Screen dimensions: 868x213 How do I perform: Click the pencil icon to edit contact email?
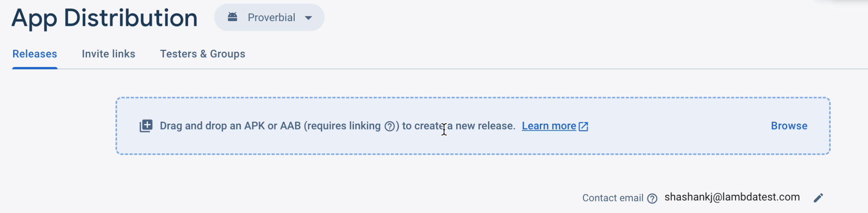click(x=818, y=198)
